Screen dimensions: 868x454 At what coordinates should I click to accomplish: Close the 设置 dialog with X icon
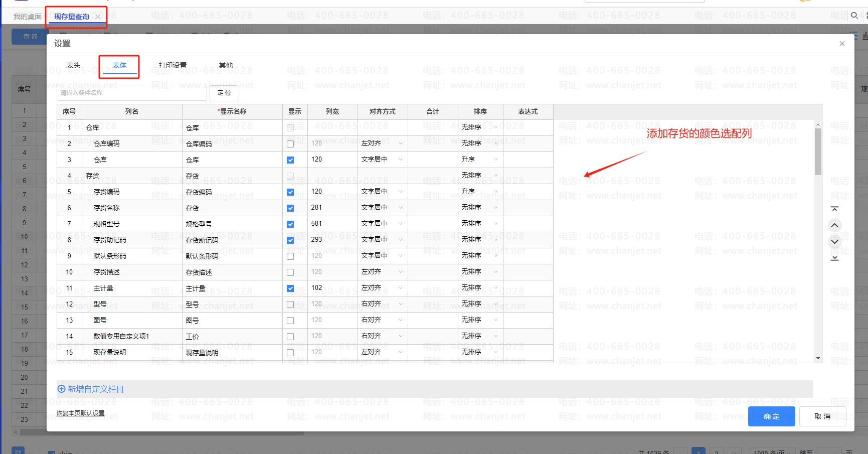pos(842,44)
